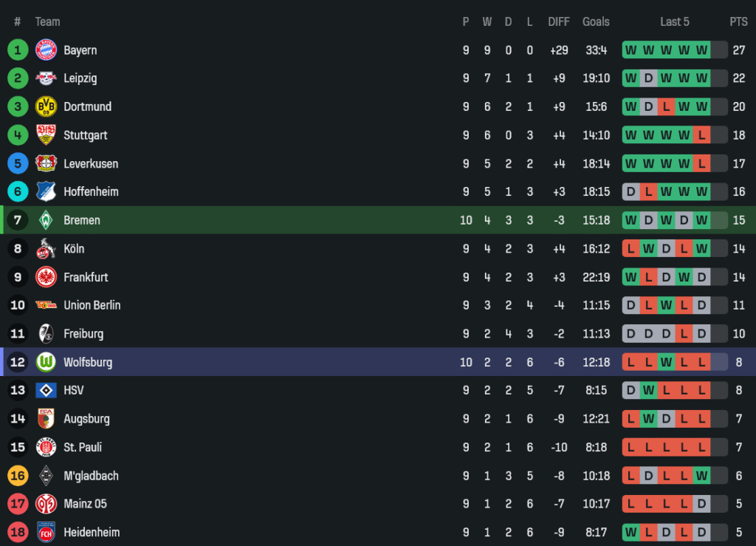756x546 pixels.
Task: Click the St. Pauli team name
Action: [x=83, y=447]
